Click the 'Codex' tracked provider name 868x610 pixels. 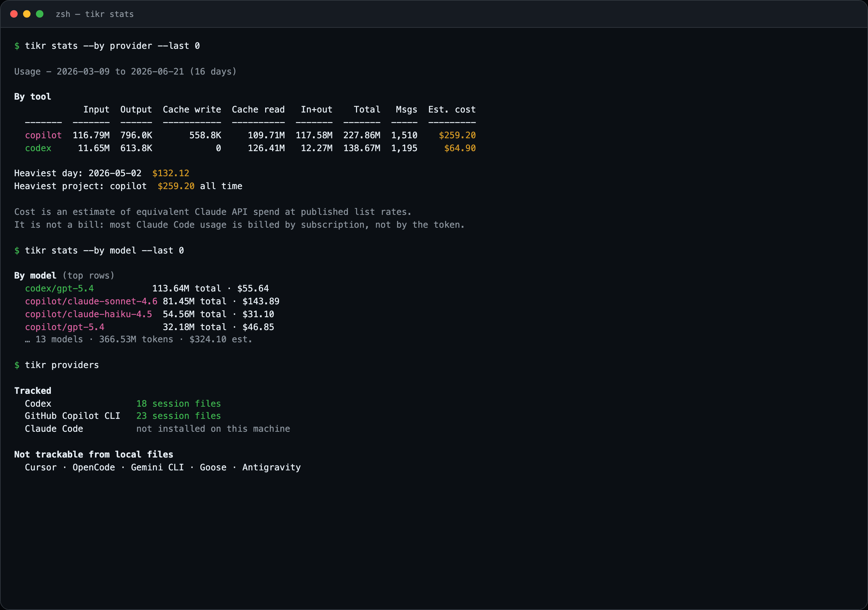pos(38,404)
